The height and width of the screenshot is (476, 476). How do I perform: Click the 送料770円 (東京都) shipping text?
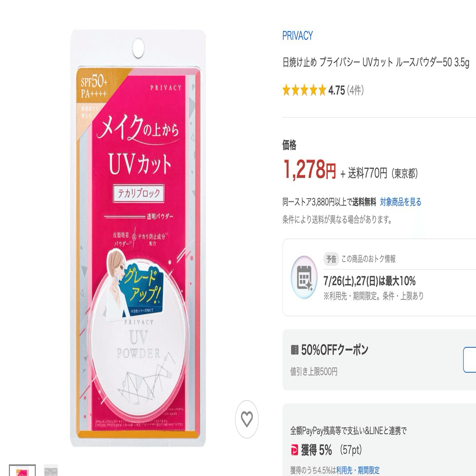click(x=383, y=173)
